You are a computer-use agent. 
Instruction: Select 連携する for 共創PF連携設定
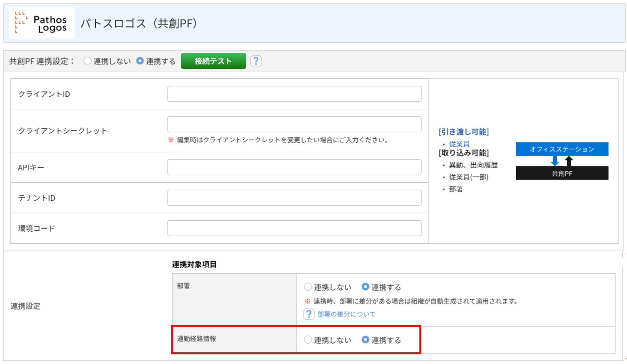pos(140,61)
